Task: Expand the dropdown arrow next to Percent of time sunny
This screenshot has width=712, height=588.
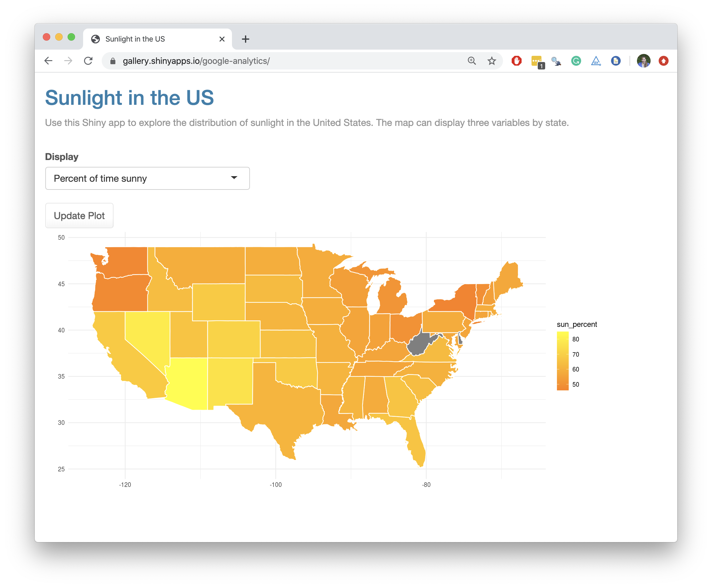Action: click(234, 179)
